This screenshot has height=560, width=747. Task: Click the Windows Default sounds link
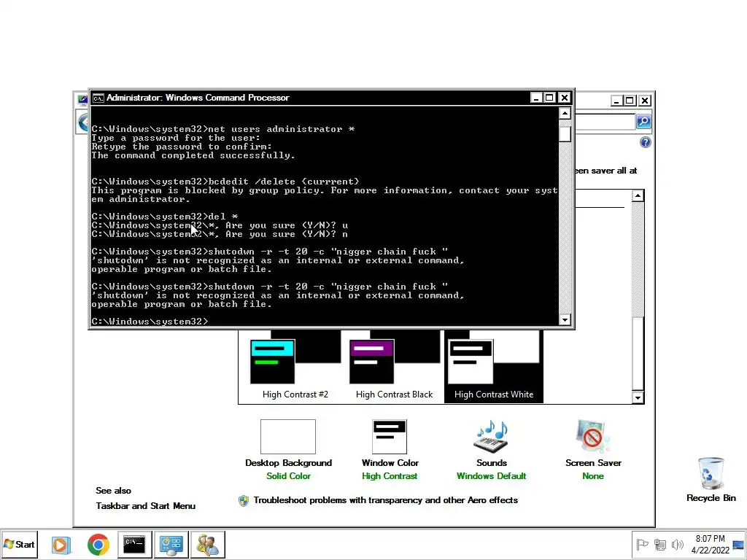[491, 475]
